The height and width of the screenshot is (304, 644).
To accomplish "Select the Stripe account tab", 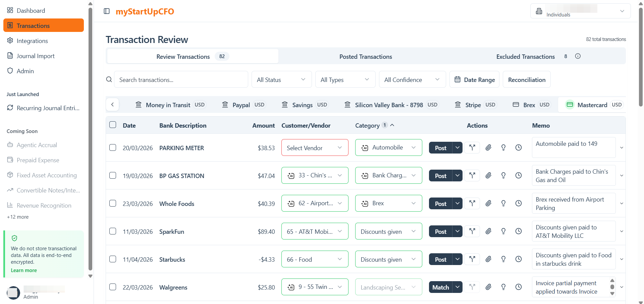I will 475,105.
